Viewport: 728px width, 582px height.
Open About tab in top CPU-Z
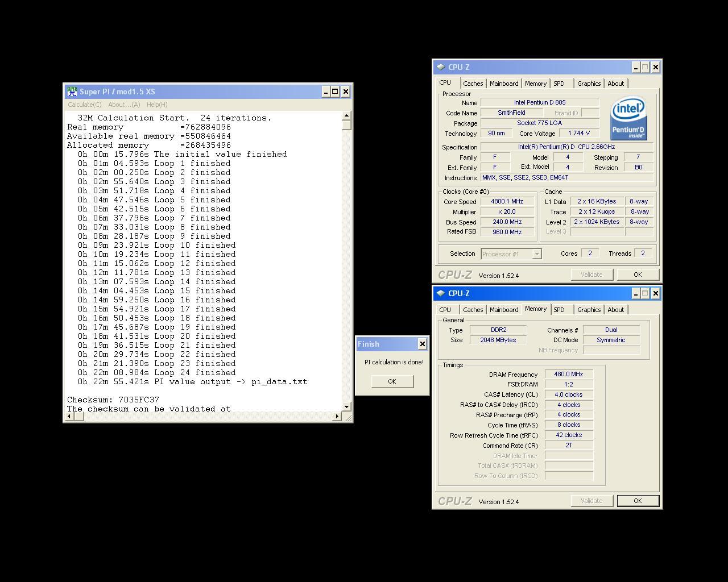click(x=616, y=84)
